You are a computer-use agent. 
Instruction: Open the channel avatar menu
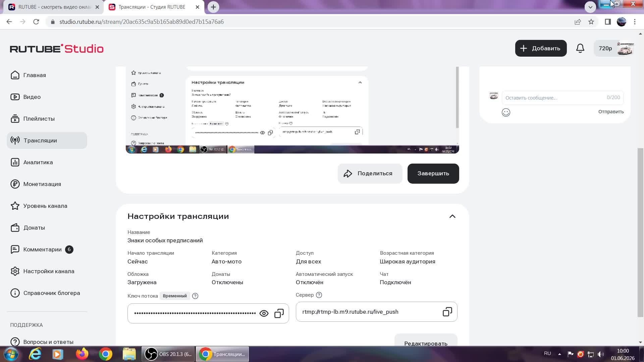(x=625, y=48)
